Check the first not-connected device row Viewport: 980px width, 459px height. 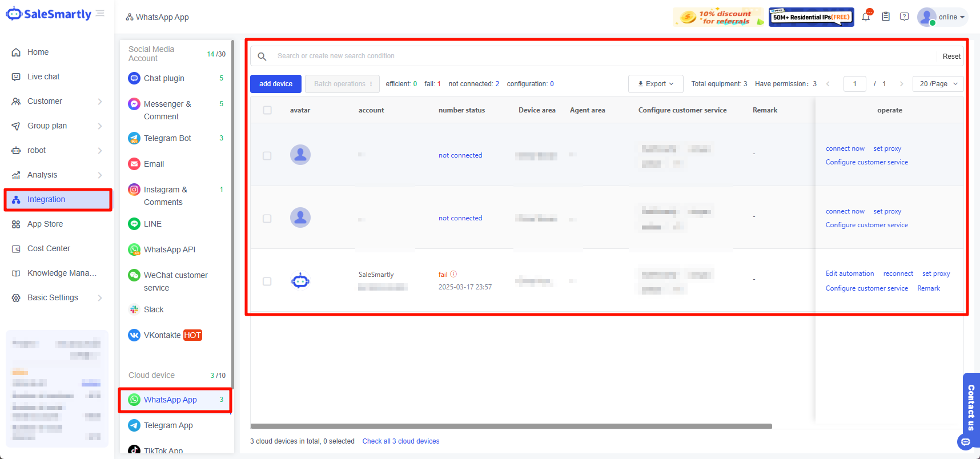coord(267,156)
